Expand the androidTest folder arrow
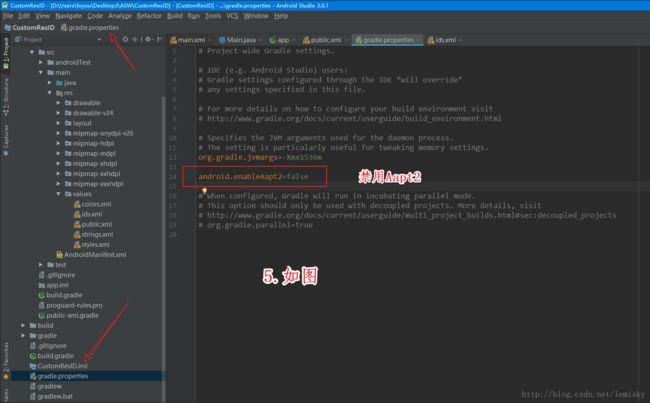The image size is (650, 403). 41,62
